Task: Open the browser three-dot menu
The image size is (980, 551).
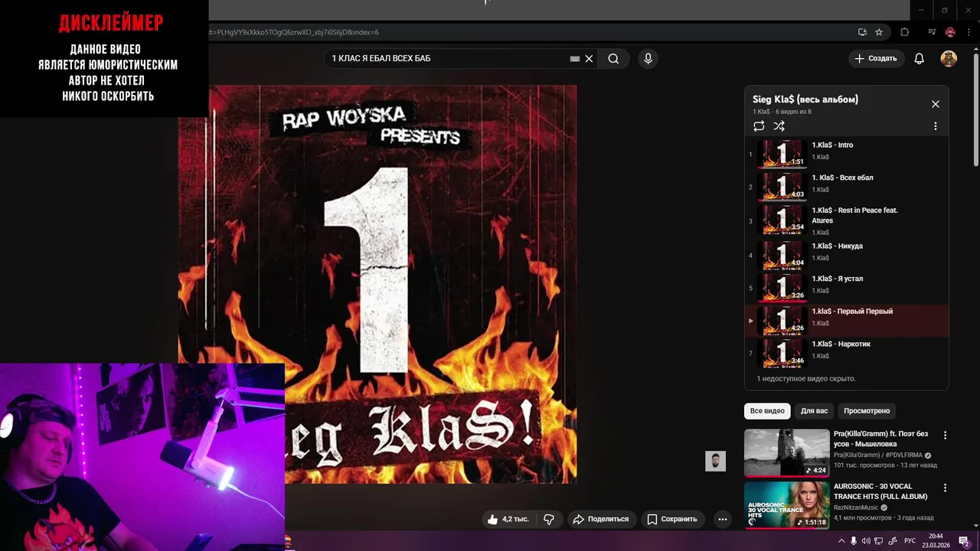Action: [969, 32]
